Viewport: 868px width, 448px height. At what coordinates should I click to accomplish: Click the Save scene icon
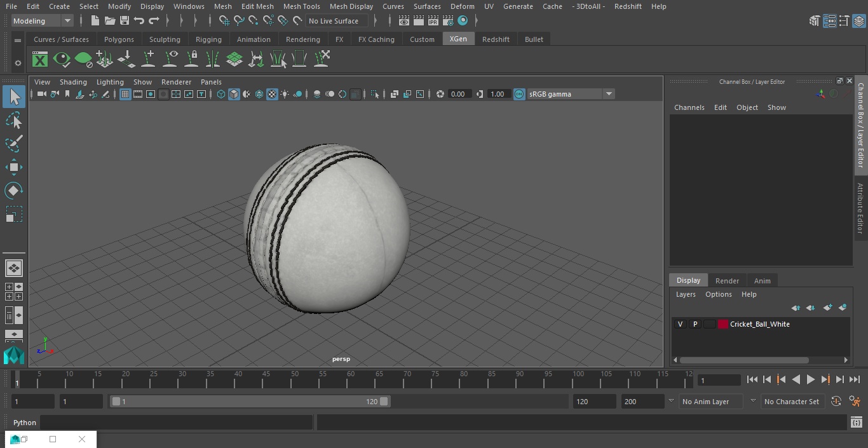(x=125, y=21)
